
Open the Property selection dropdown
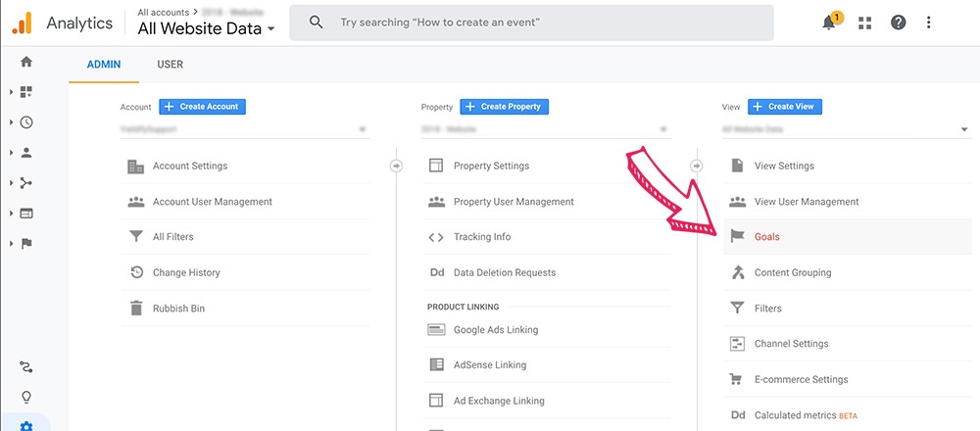pos(546,129)
